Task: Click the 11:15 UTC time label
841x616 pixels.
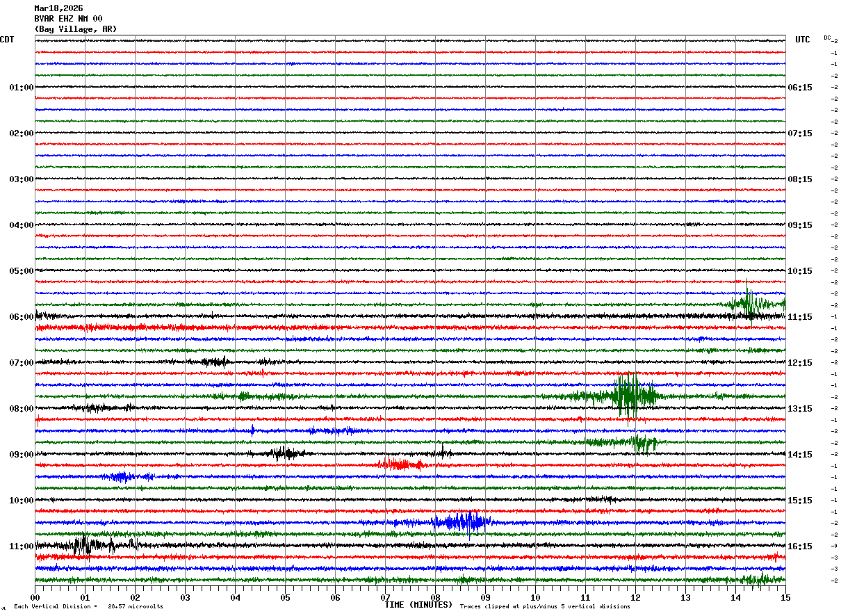Action: tap(800, 317)
